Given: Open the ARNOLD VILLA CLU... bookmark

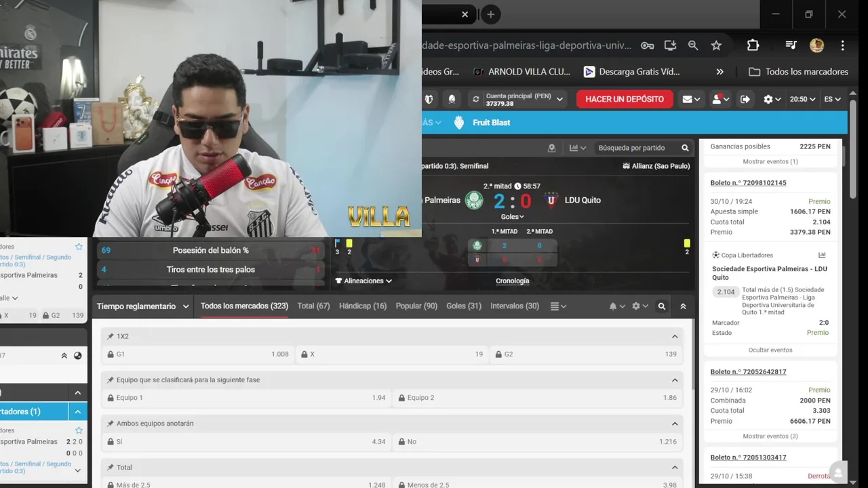Looking at the screenshot, I should (x=521, y=72).
